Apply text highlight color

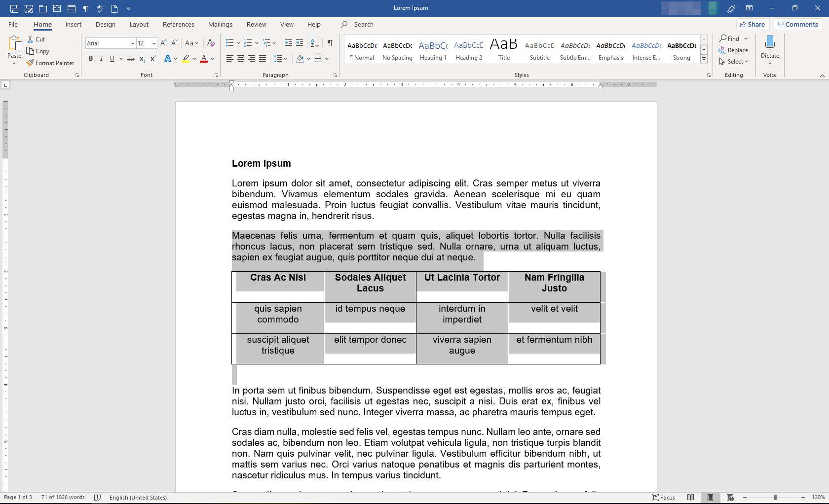coord(186,59)
